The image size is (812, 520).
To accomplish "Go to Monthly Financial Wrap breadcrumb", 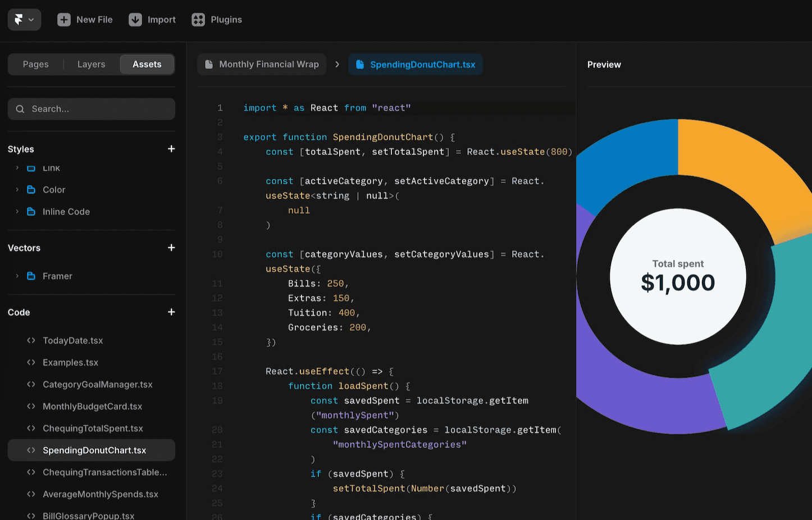I will pyautogui.click(x=262, y=65).
